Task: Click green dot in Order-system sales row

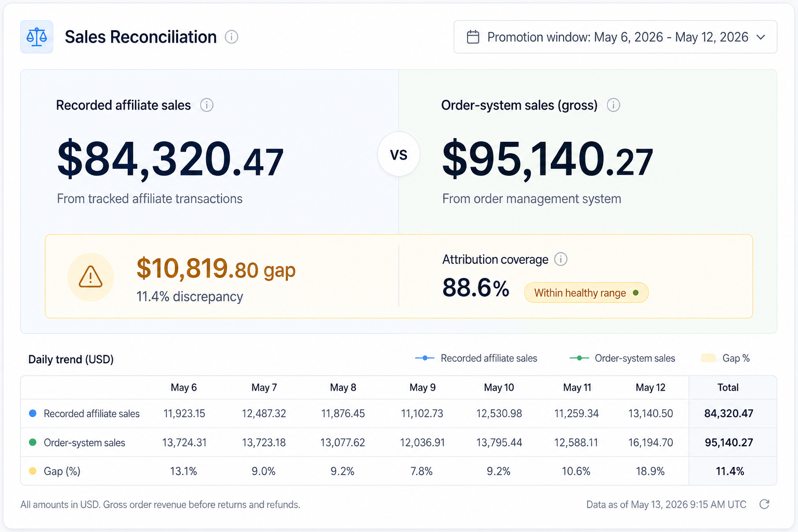Action: pyautogui.click(x=33, y=442)
